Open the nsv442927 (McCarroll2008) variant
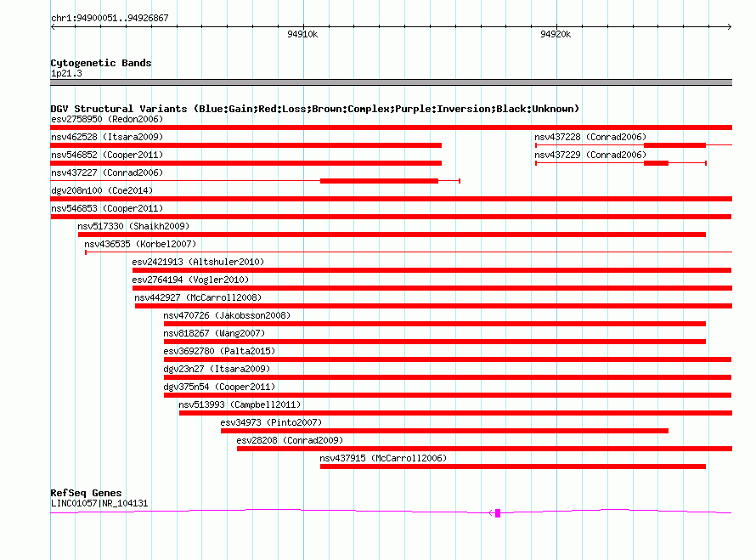Viewport: 756px width, 560px height. (x=198, y=297)
